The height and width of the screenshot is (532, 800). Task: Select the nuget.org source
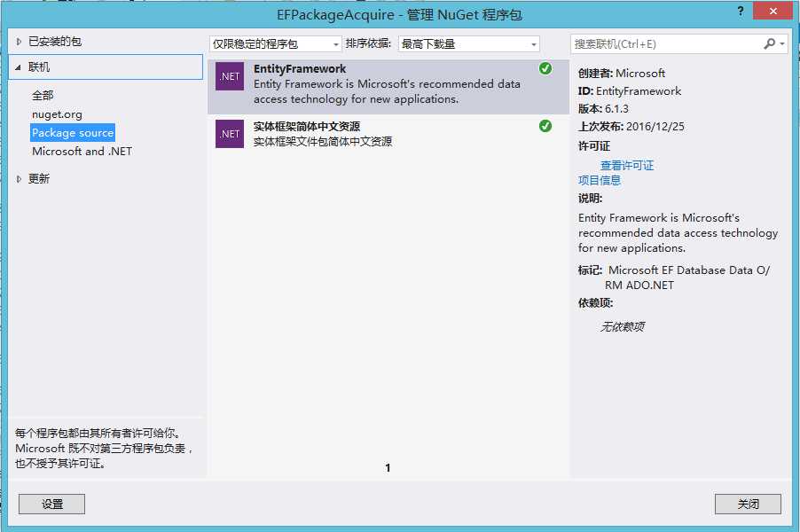(57, 114)
